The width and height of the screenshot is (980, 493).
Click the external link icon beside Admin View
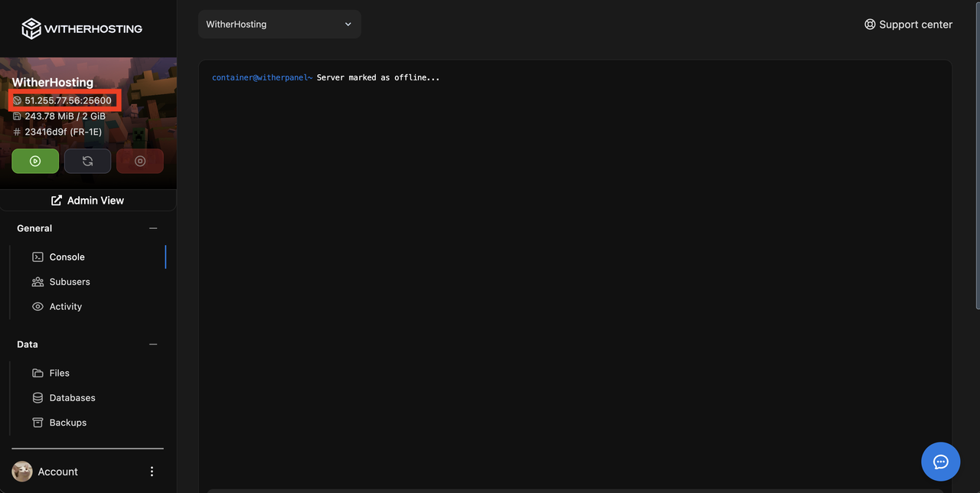[x=57, y=201]
